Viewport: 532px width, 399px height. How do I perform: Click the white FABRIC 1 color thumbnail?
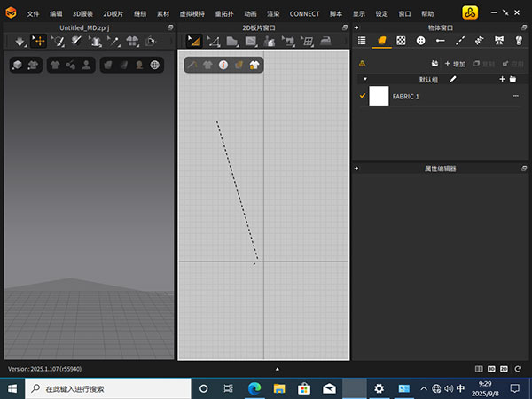[x=379, y=96]
